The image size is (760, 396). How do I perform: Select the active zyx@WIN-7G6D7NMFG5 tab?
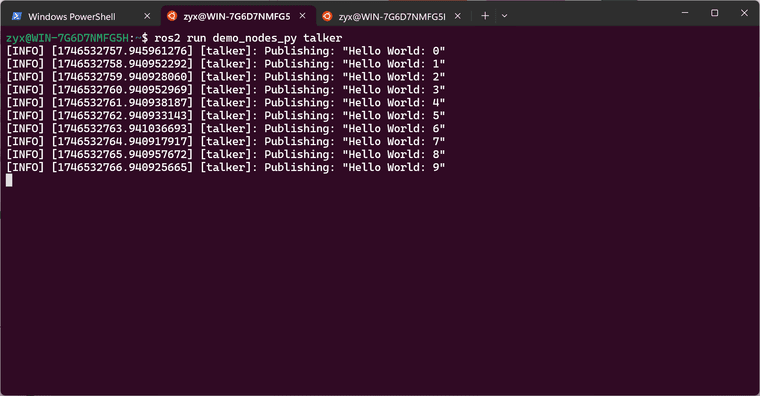[x=237, y=16]
